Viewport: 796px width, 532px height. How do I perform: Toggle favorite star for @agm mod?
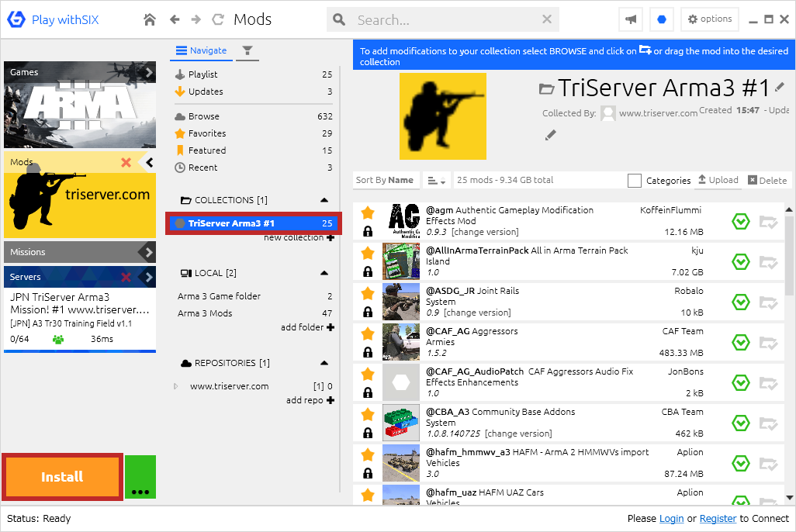coord(368,213)
